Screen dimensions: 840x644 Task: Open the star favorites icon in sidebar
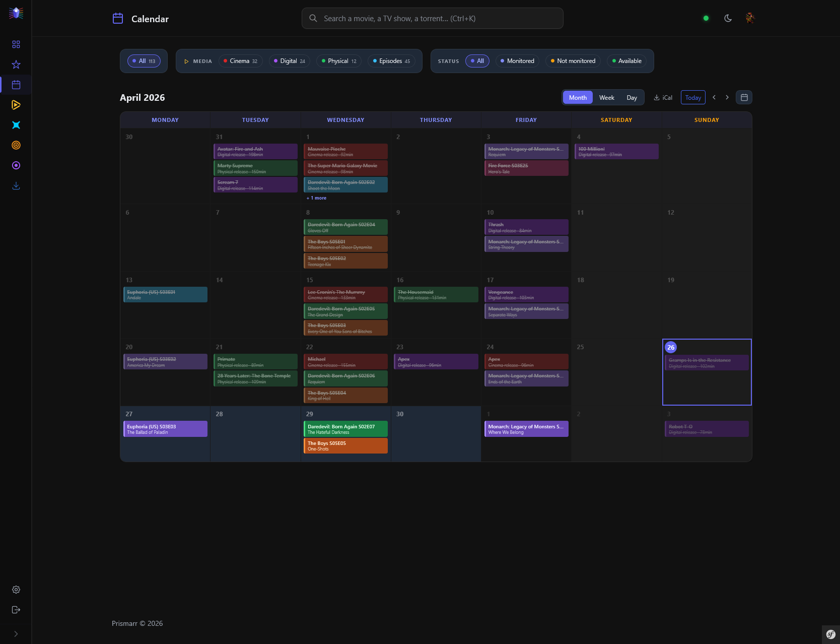16,65
